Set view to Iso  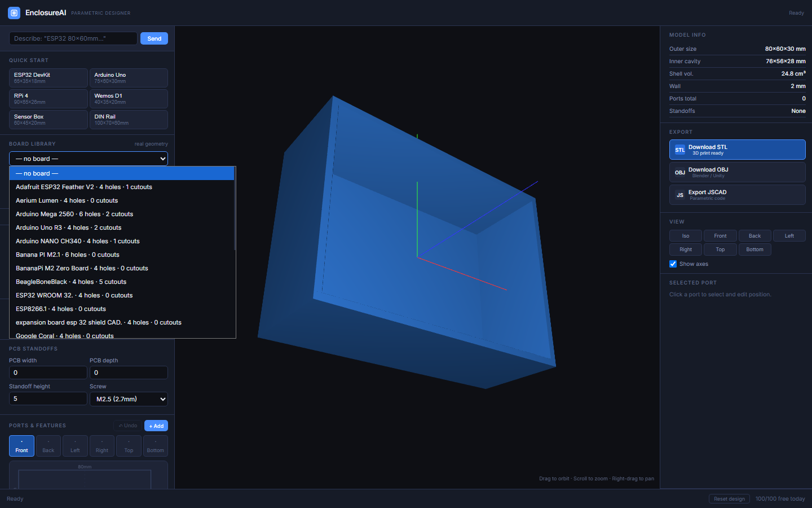[x=686, y=236]
